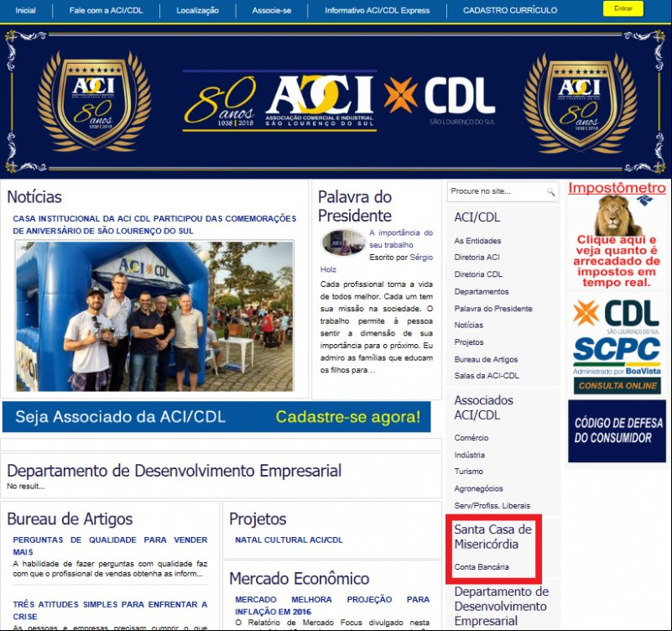Open the Casa Institucional news headline
Screen dimensions: 672x631
click(154, 225)
